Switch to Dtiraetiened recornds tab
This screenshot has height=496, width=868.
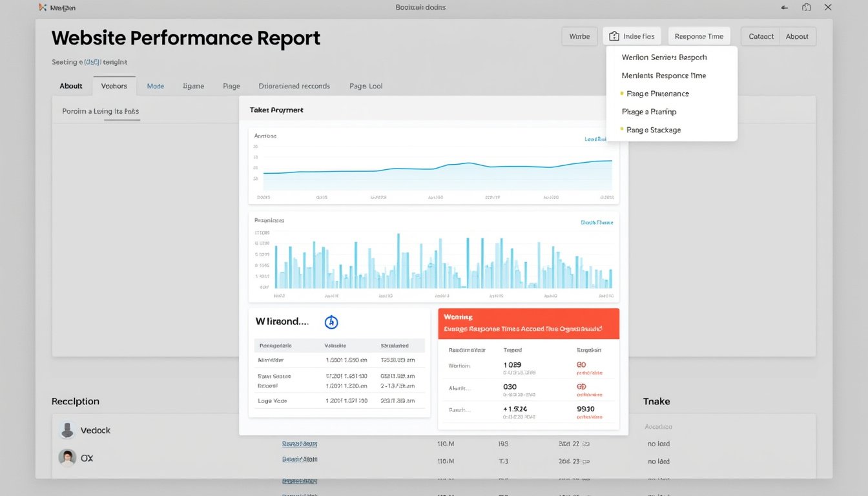point(294,86)
